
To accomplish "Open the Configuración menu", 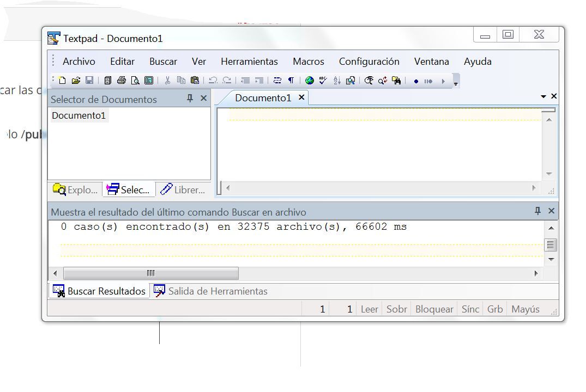I will click(369, 61).
